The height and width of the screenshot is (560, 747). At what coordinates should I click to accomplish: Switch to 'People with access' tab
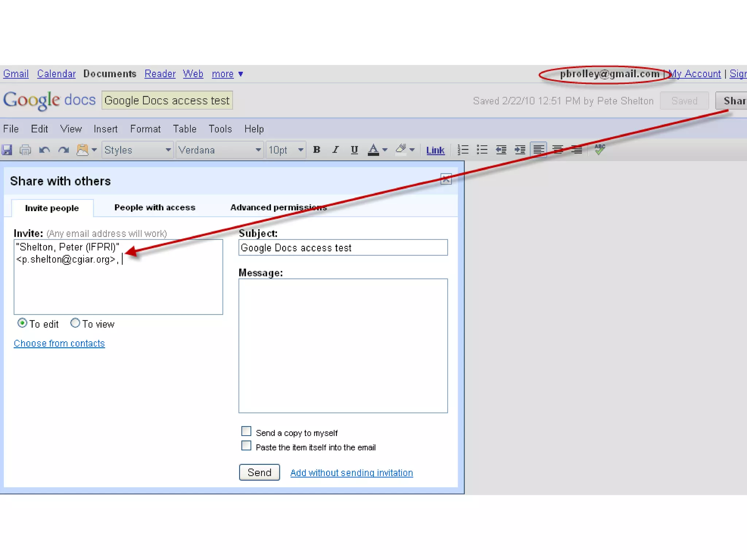coord(155,207)
